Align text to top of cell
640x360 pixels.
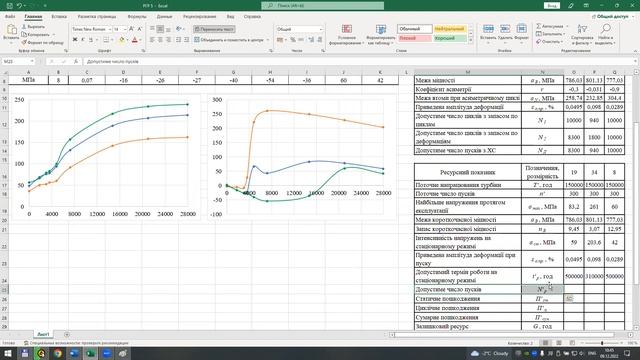click(152, 29)
